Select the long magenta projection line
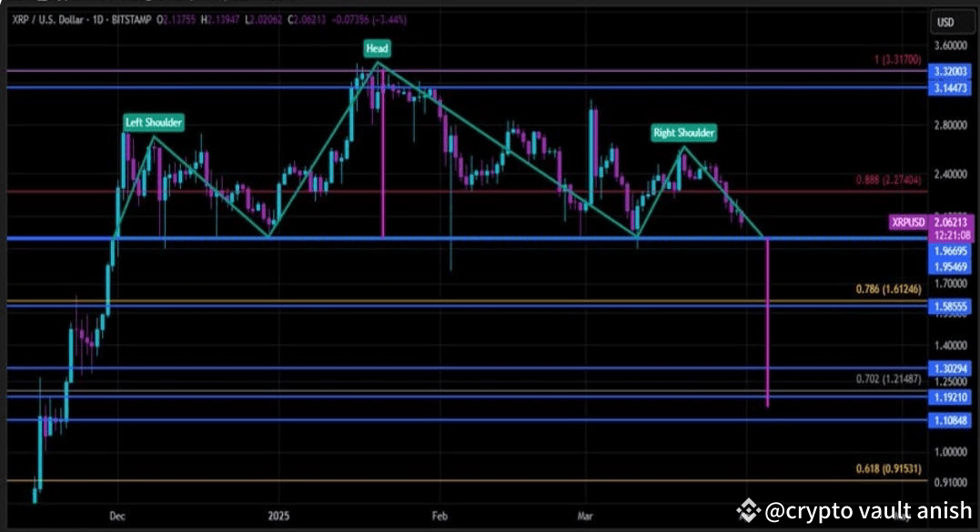This screenshot has height=532, width=980. (769, 318)
